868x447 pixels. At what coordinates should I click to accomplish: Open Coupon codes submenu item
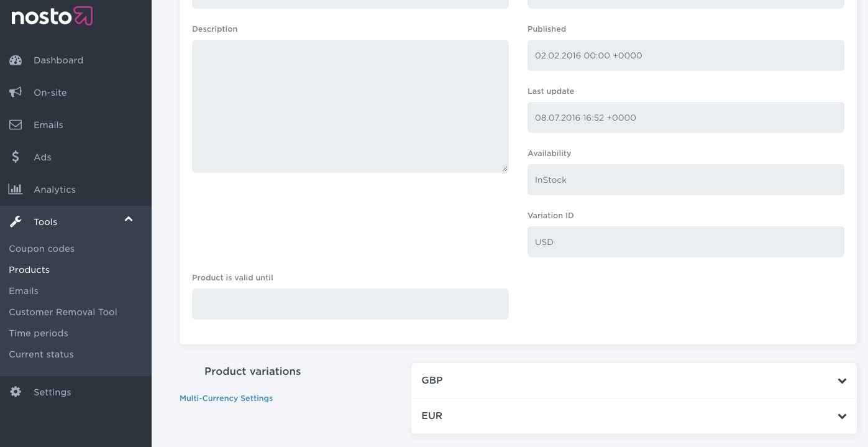click(x=42, y=249)
